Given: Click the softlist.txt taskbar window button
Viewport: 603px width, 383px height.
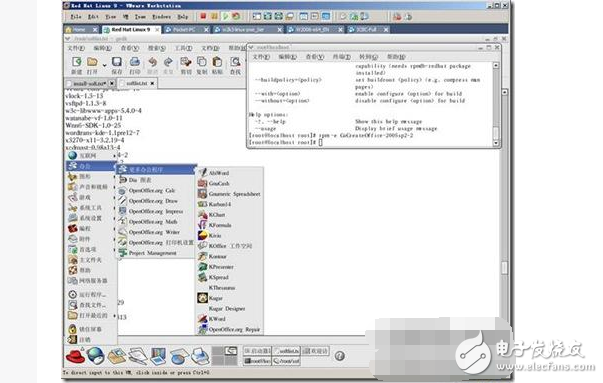Looking at the screenshot, I should click(286, 351).
